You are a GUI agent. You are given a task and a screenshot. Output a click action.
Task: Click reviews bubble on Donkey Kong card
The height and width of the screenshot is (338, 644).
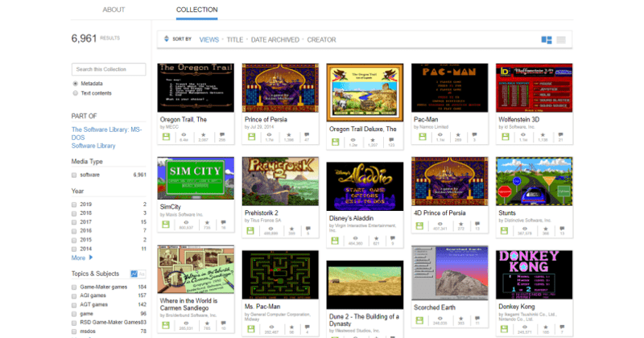click(562, 327)
